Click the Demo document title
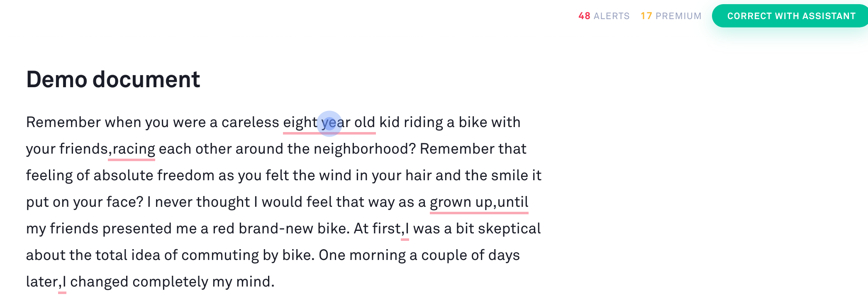Screen dimensions: 868x299 [113, 79]
